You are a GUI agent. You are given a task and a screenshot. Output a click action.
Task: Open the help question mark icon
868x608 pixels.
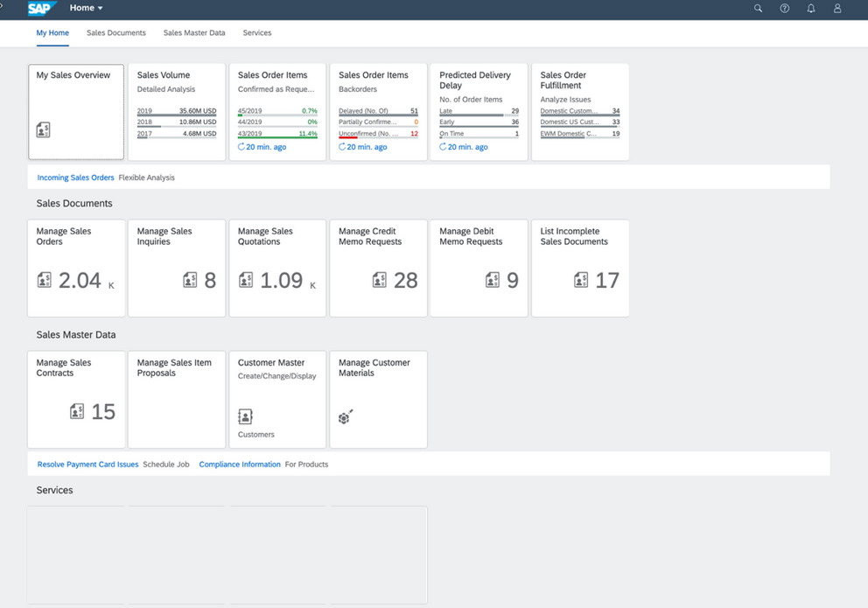coord(784,8)
